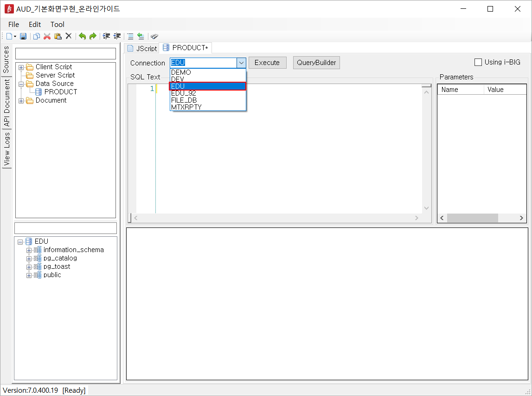Choose DEMO from the connection list
This screenshot has width=532, height=396.
pyautogui.click(x=208, y=72)
